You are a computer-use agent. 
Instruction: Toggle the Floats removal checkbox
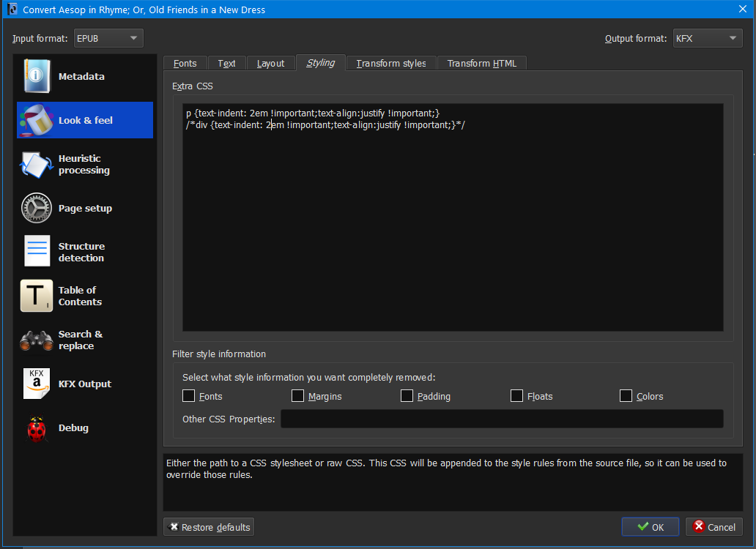[517, 396]
